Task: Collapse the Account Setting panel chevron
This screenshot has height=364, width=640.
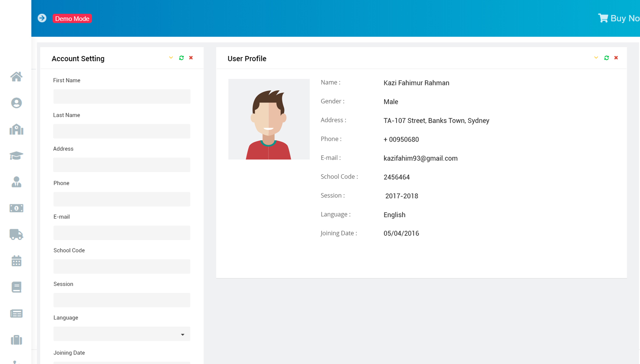Action: pos(171,58)
